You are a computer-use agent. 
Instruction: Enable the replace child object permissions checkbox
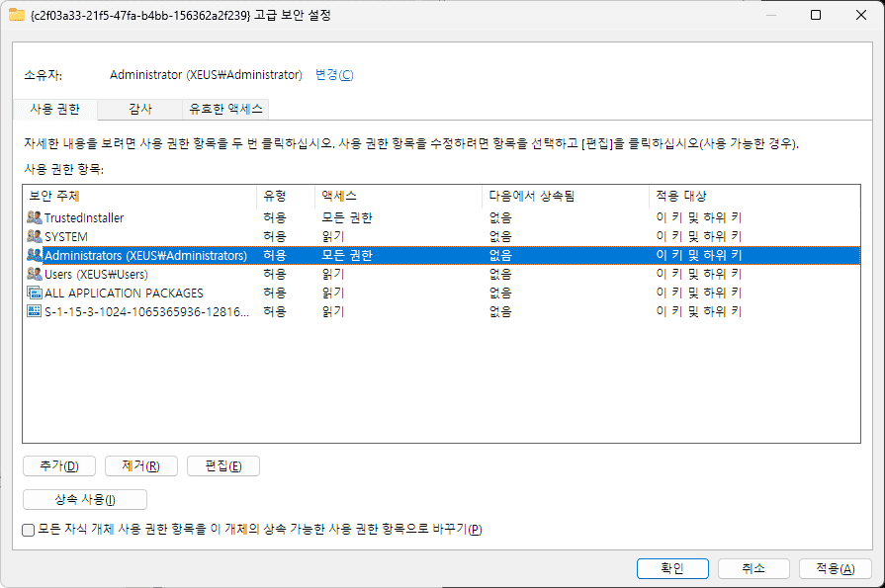[x=29, y=530]
